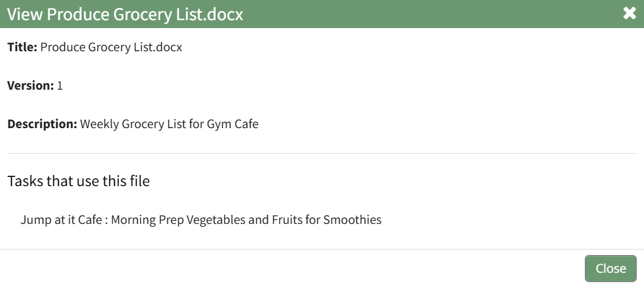Screen dimensions: 644x288
Task: Click the version number 1
Action: click(60, 85)
